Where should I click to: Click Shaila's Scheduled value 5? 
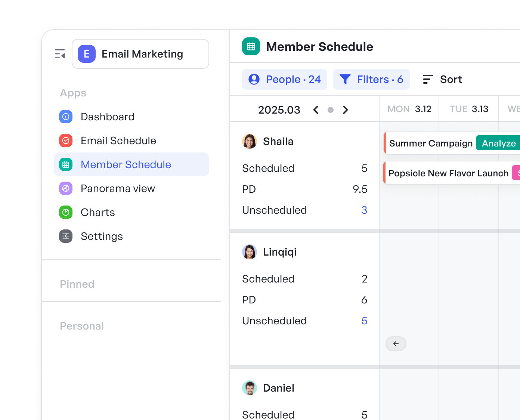364,168
